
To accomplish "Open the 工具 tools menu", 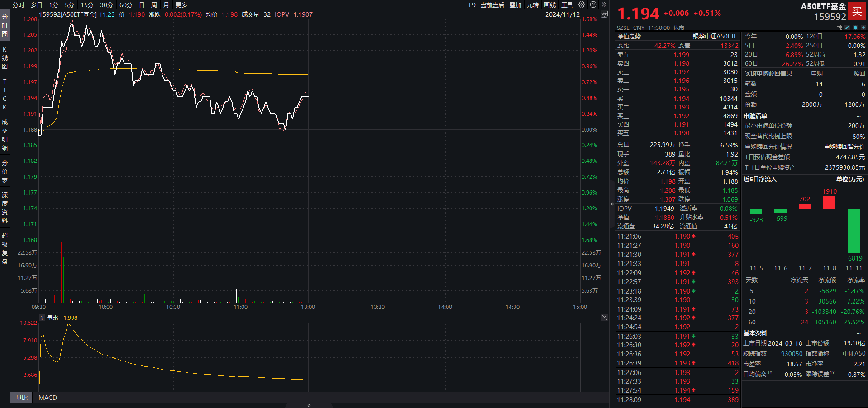I will tap(567, 5).
